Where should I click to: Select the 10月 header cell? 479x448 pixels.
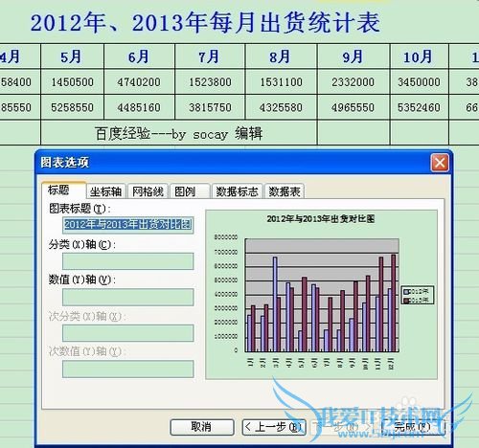pos(420,56)
